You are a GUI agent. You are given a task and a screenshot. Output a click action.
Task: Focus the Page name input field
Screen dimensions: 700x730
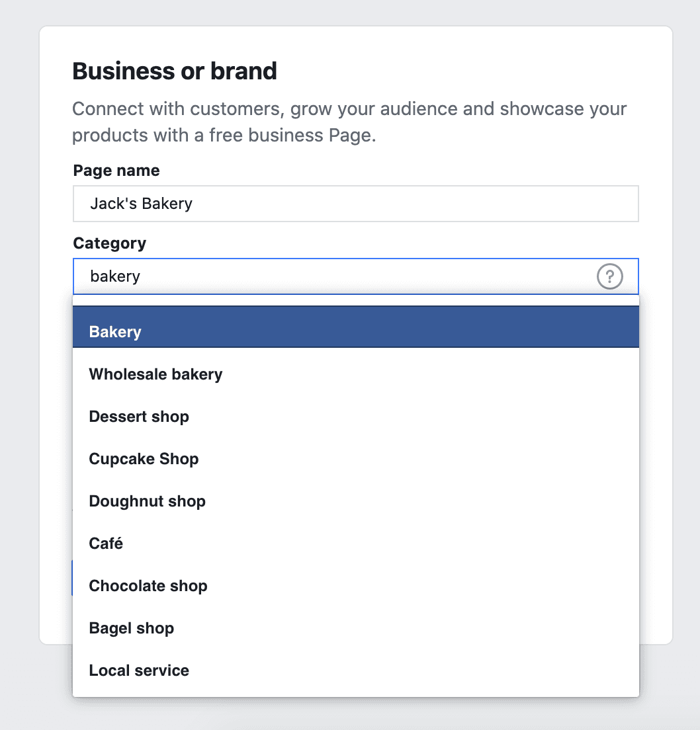pyautogui.click(x=355, y=204)
